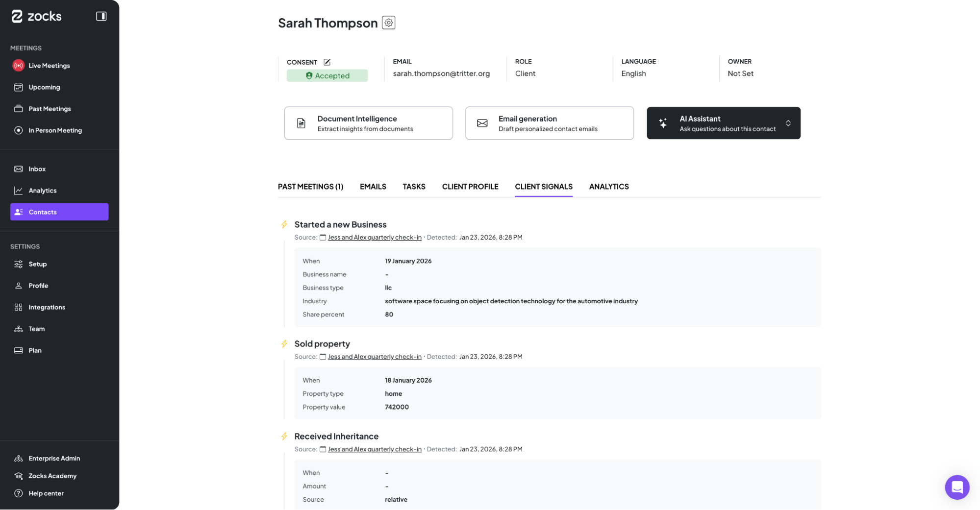Open Integrations settings

(x=47, y=307)
